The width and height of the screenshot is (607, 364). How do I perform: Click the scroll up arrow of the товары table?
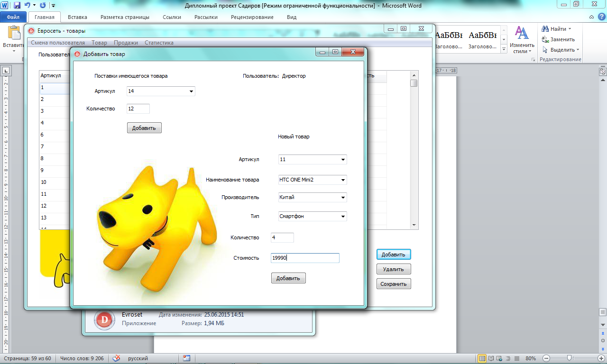point(414,75)
